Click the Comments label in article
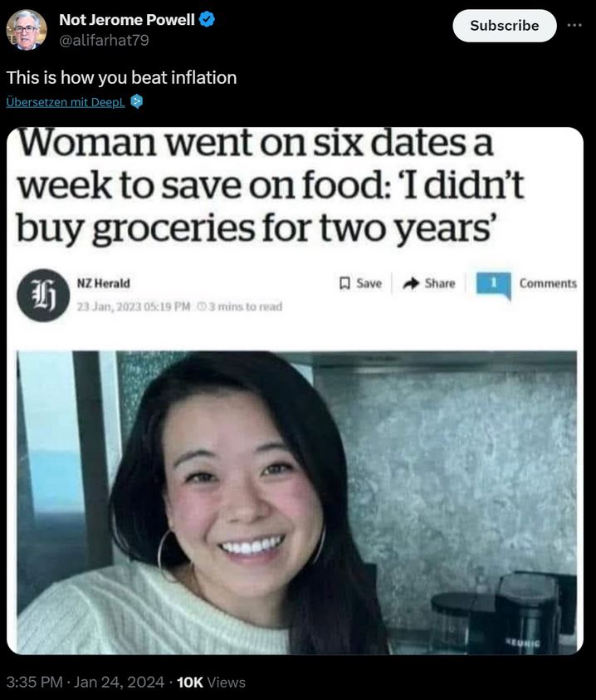The image size is (596, 700). pos(548,283)
